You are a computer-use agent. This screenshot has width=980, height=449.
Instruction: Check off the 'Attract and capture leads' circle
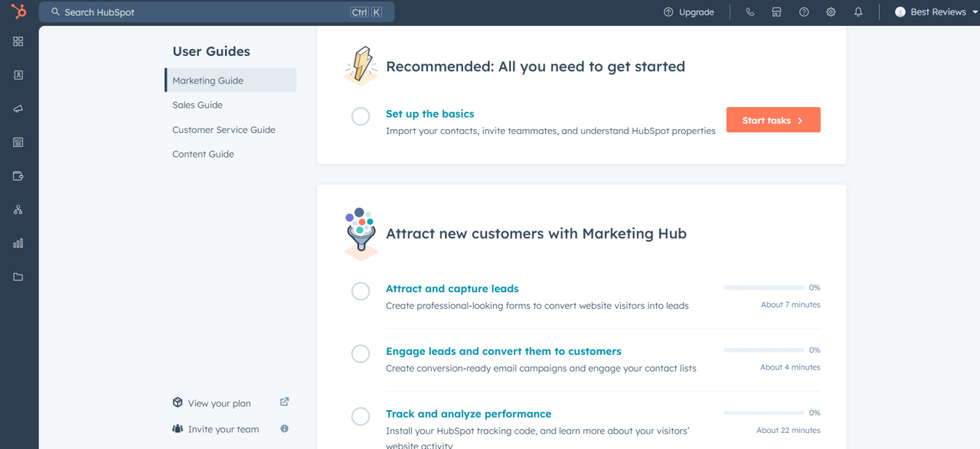pos(361,291)
